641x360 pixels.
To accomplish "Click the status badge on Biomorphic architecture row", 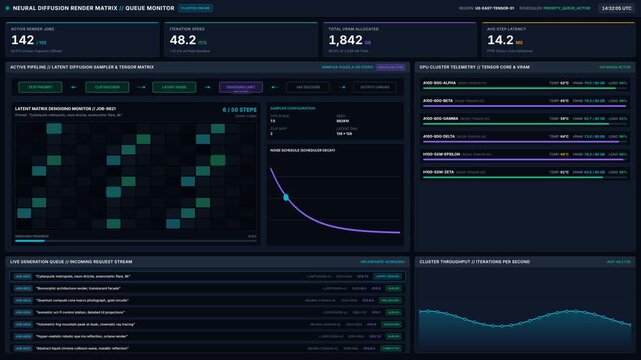I will click(x=394, y=288).
